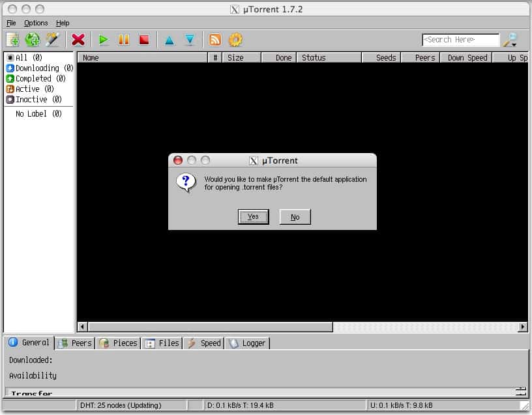Open the RSS Downloader icon
532x415 pixels.
pos(214,40)
